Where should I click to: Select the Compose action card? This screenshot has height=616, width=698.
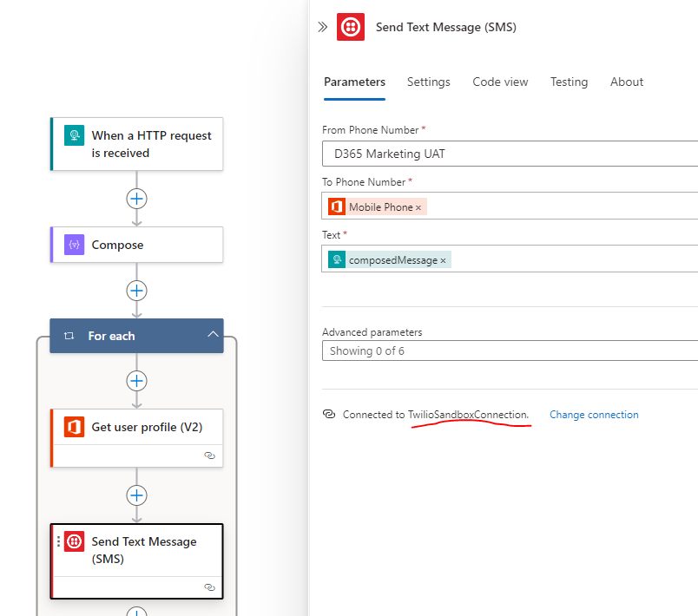tap(136, 245)
